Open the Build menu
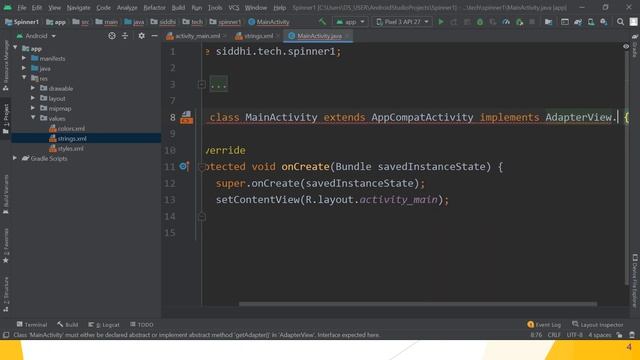The image size is (640, 360). [178, 8]
